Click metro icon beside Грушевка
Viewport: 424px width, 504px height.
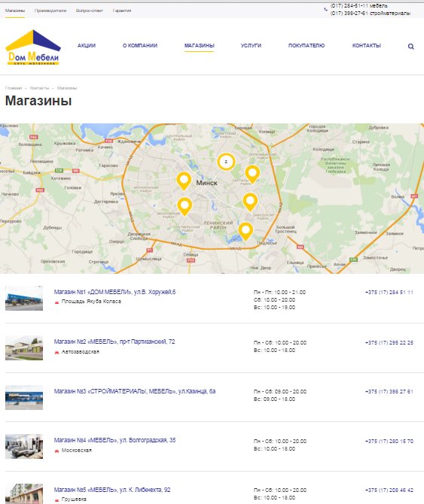click(x=57, y=499)
